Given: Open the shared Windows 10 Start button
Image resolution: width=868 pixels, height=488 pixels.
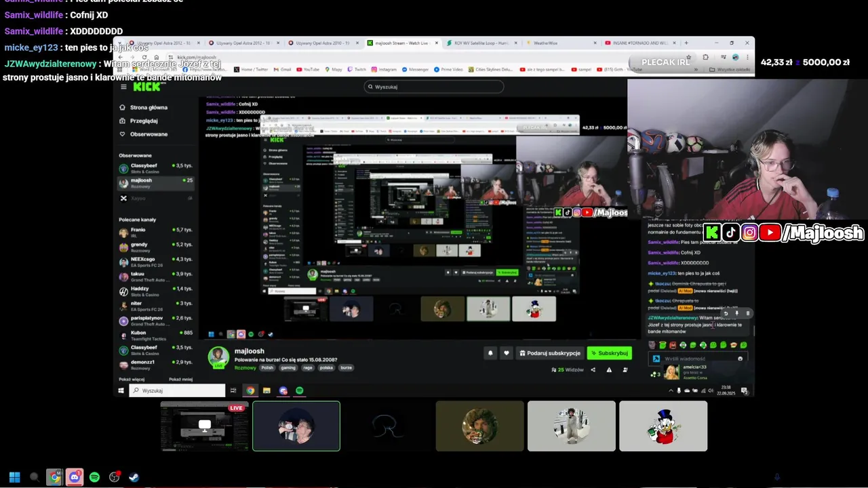Looking at the screenshot, I should click(122, 390).
